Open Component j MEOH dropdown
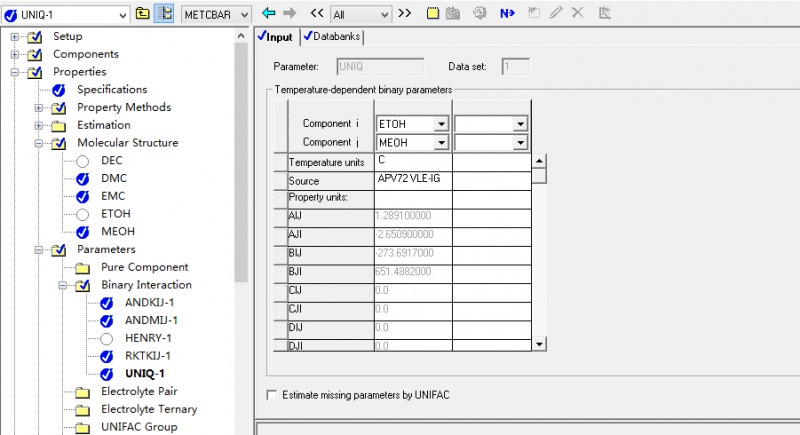The image size is (800, 435). (x=441, y=143)
